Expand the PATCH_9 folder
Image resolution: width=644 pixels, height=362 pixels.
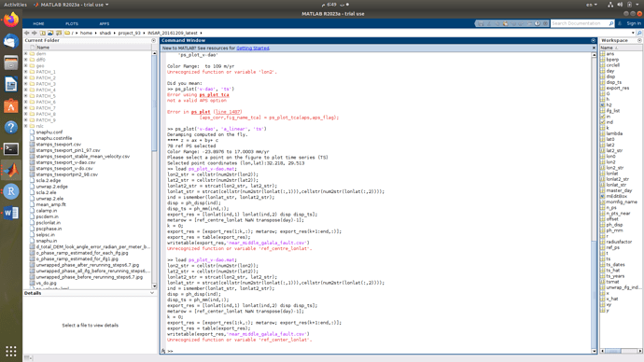26,120
